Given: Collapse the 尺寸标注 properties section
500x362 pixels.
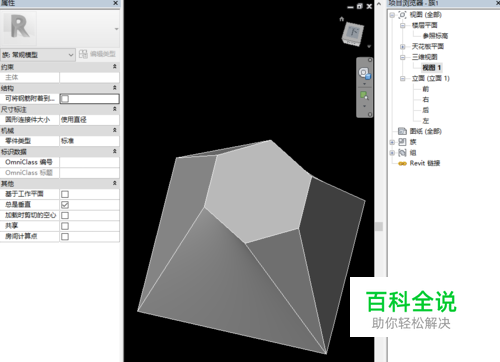Looking at the screenshot, I should coord(115,109).
